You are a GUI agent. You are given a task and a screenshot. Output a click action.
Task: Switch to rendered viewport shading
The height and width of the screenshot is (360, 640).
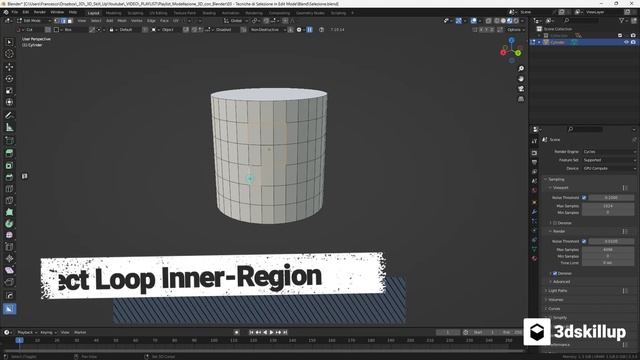coord(516,20)
